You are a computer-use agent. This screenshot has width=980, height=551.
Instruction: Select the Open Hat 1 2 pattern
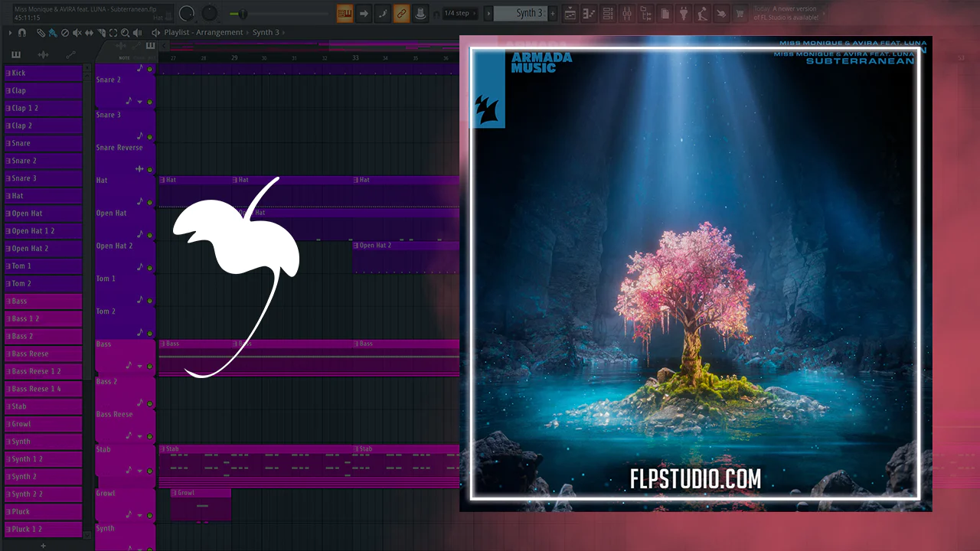[x=43, y=230]
